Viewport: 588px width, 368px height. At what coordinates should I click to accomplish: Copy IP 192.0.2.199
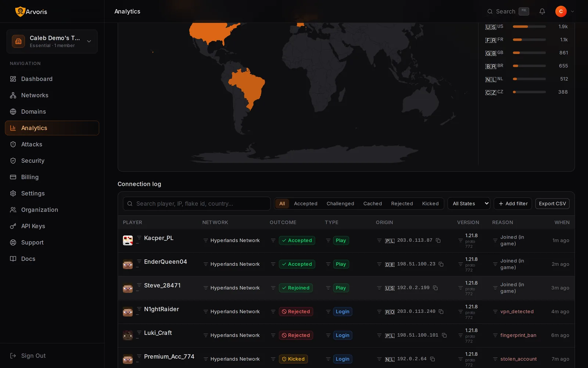(x=435, y=288)
